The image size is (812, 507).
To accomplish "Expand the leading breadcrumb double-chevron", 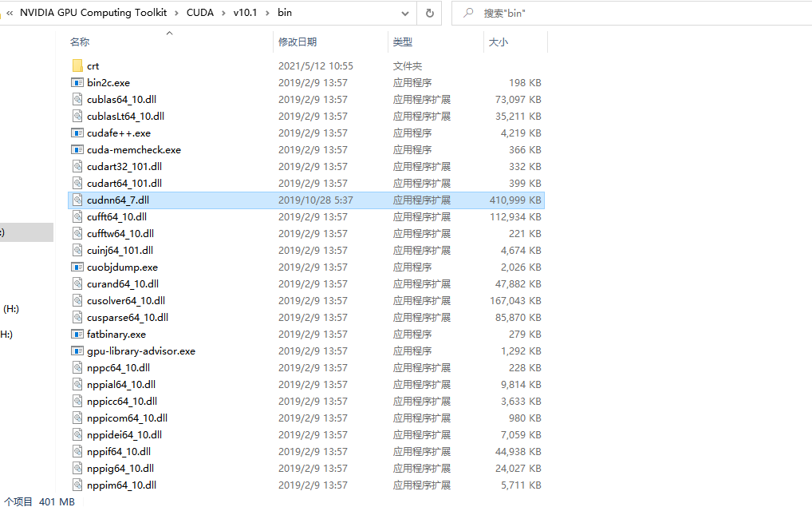I will pyautogui.click(x=10, y=13).
